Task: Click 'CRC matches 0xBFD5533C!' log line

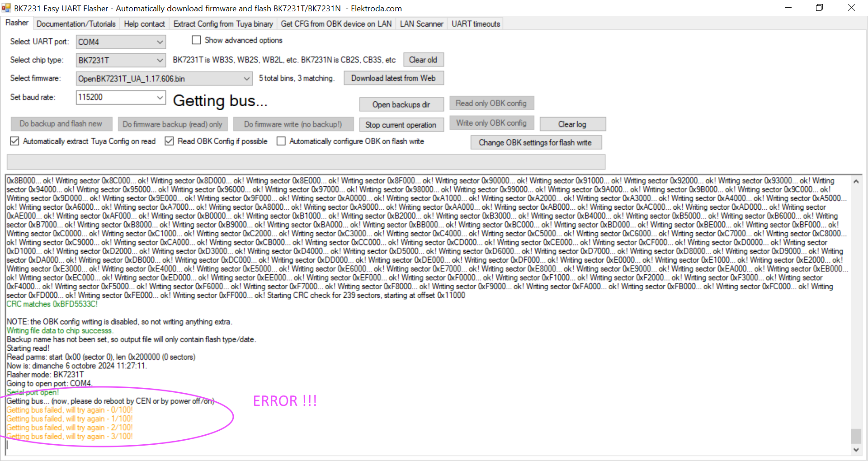Action: 52,304
